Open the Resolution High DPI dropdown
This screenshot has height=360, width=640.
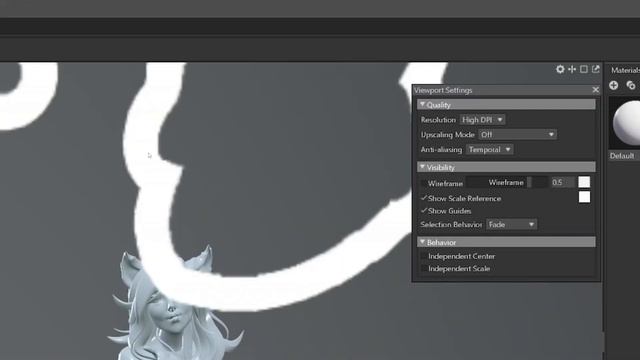point(482,120)
